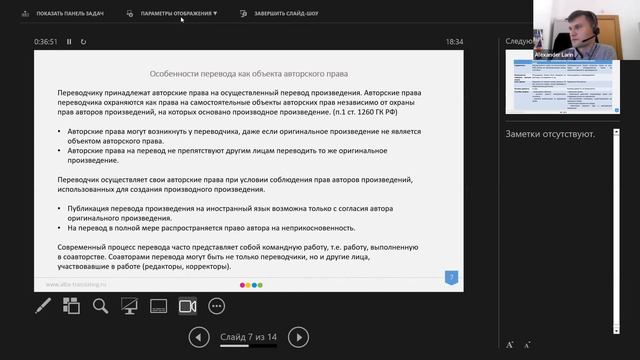Increase the notes text size
This screenshot has width=640, height=360.
(510, 345)
